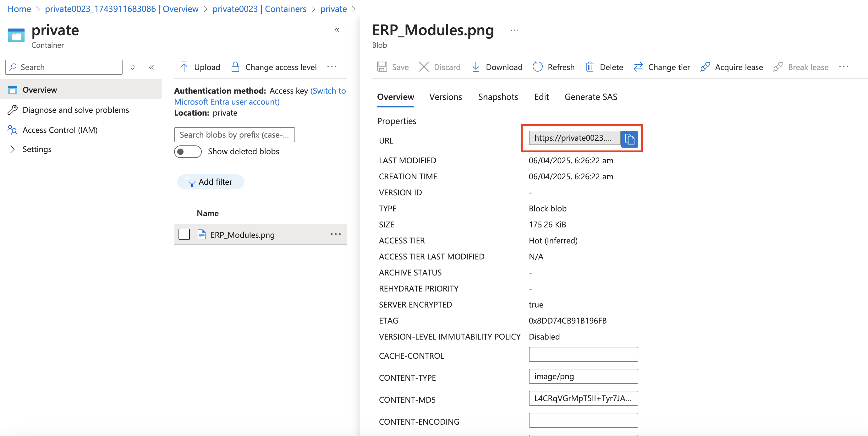Click the CONTENT-MD5 input field
This screenshot has width=868, height=436.
(583, 398)
